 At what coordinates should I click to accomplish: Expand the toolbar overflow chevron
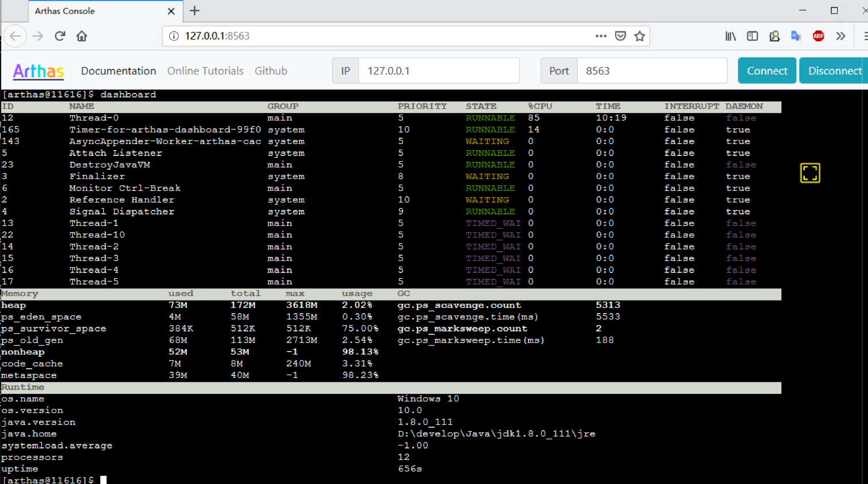tap(840, 36)
